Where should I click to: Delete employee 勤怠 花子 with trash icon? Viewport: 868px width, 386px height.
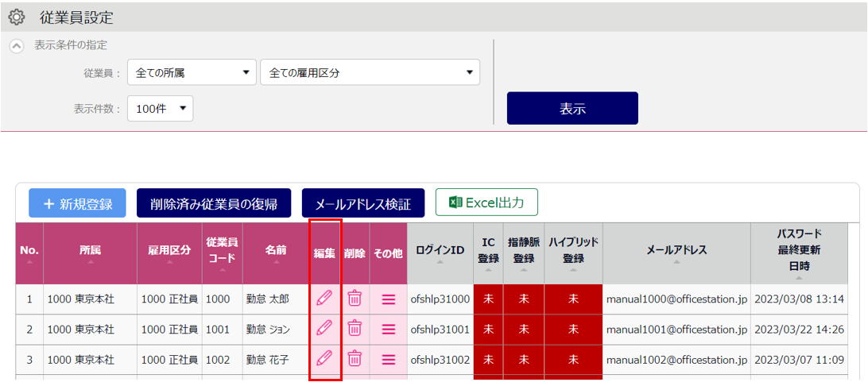(355, 358)
